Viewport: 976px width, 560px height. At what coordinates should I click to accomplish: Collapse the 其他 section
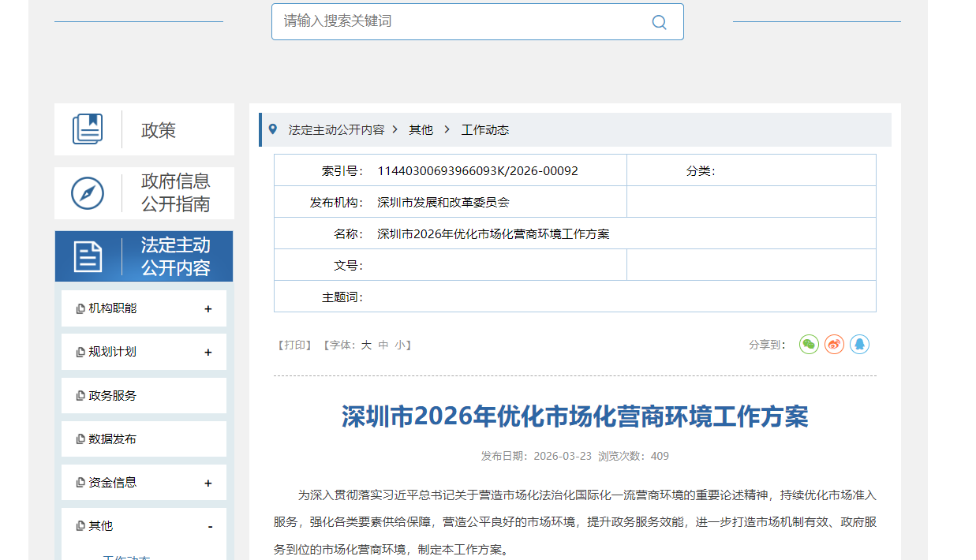(210, 526)
